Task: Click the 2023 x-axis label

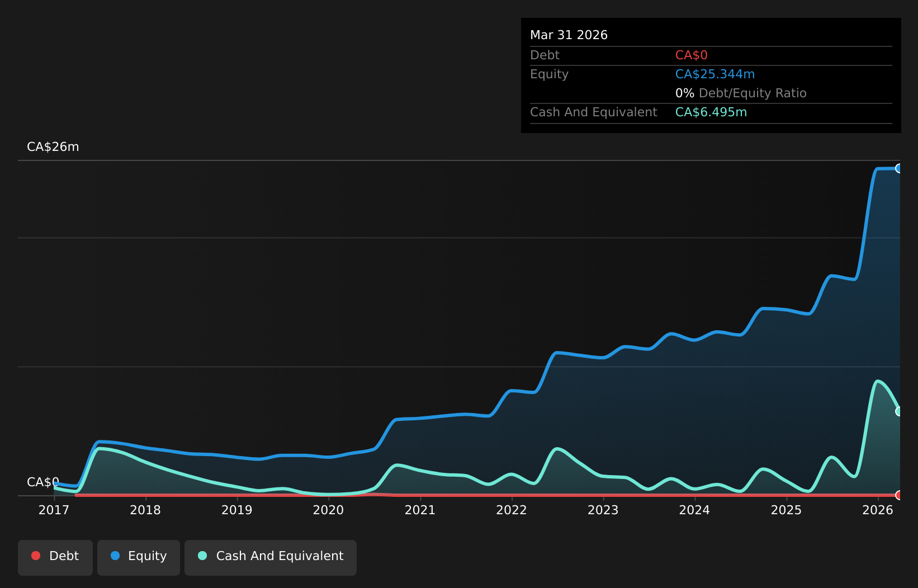Action: pos(603,510)
